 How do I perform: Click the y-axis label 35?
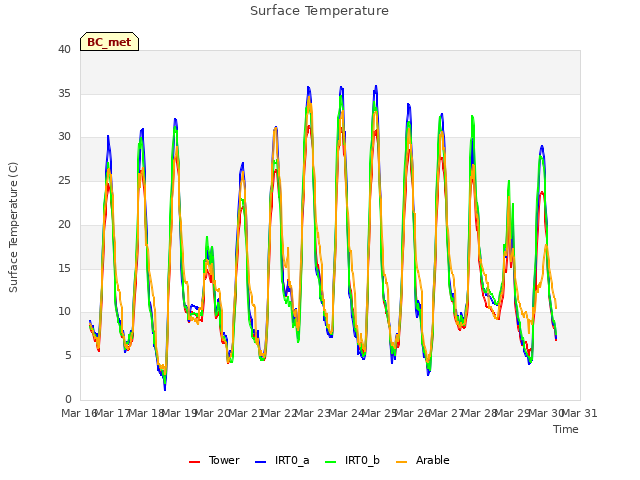click(x=64, y=93)
